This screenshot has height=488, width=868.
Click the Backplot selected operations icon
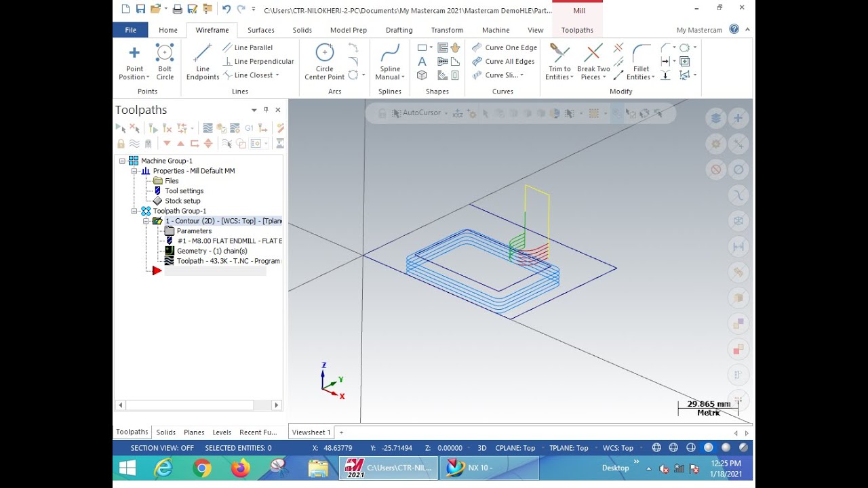tap(208, 127)
